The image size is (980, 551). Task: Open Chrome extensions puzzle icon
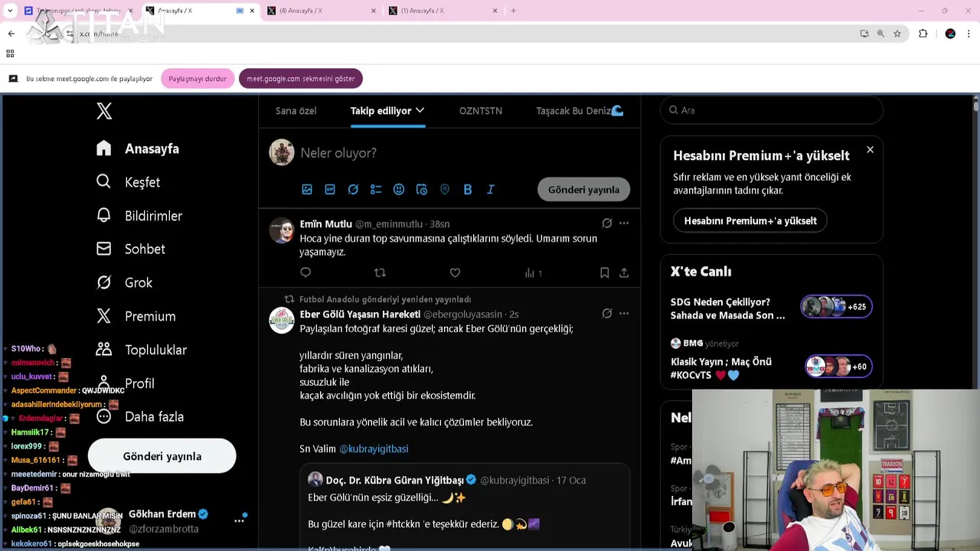coord(923,34)
